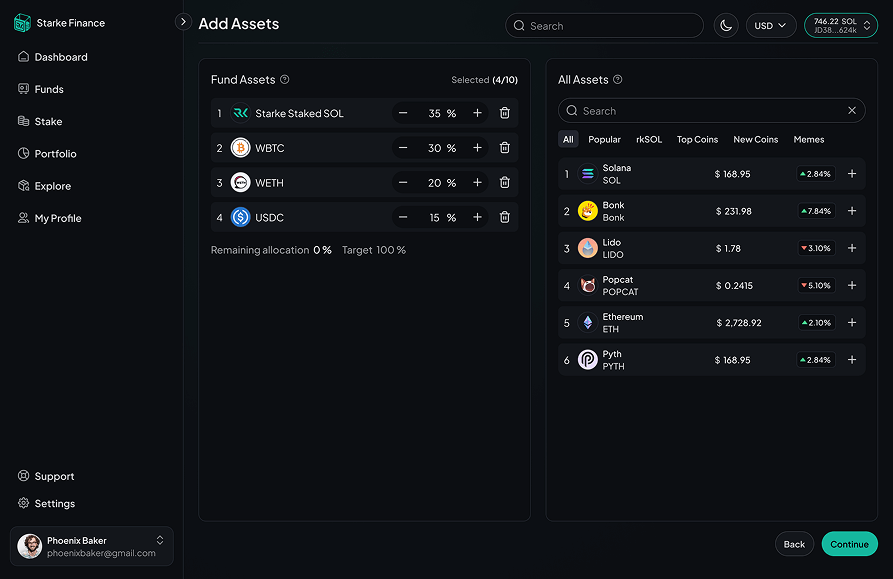Click the Solana coin logo

pyautogui.click(x=588, y=174)
